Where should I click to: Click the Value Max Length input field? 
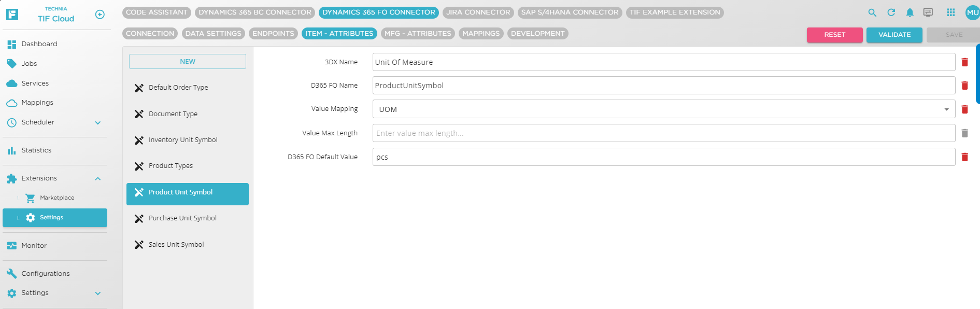[x=663, y=133]
